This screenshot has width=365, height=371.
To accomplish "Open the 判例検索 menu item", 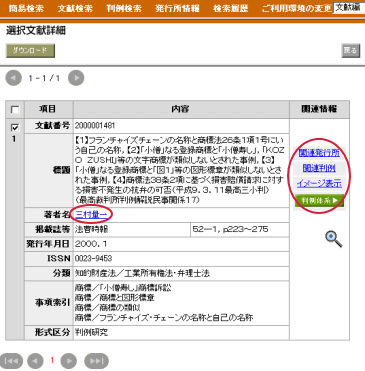I will [x=124, y=8].
